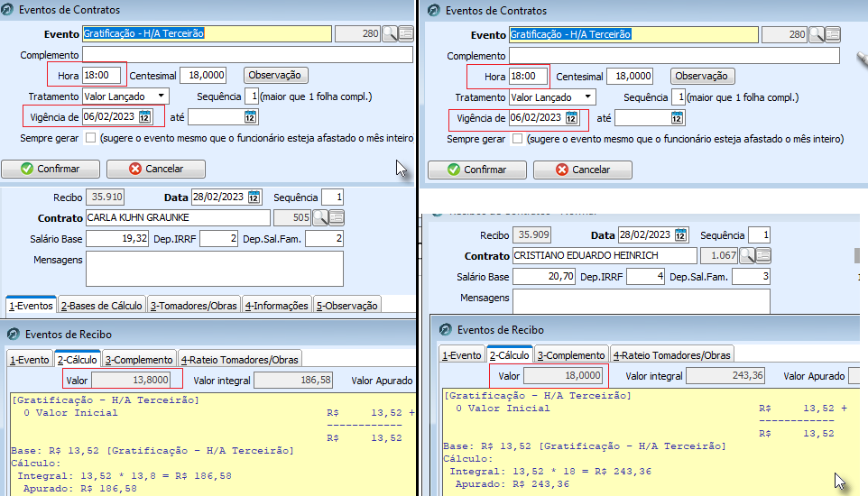Click search magnifier beside Evento 280 in right window
Screen dimensions: 868x496
coord(817,35)
